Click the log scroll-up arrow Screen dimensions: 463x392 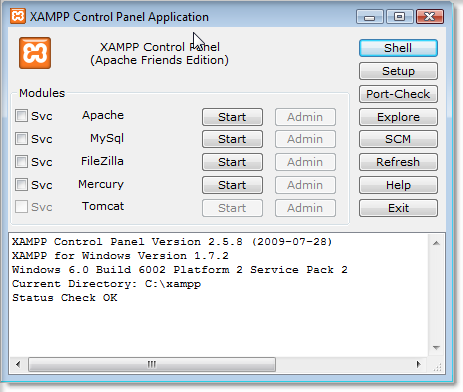(436, 243)
